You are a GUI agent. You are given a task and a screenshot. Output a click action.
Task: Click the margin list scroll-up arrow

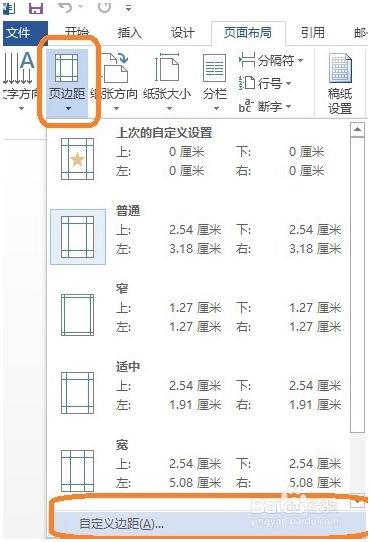click(x=357, y=130)
